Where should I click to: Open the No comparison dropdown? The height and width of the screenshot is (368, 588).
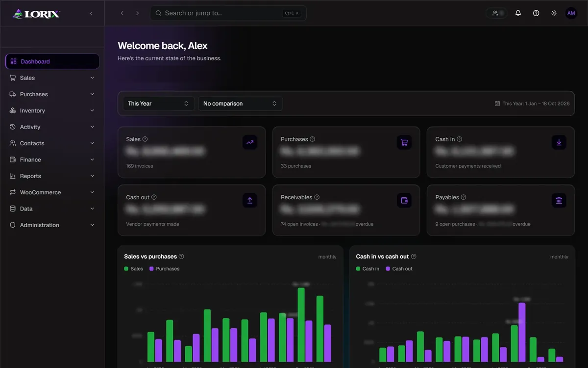click(240, 104)
